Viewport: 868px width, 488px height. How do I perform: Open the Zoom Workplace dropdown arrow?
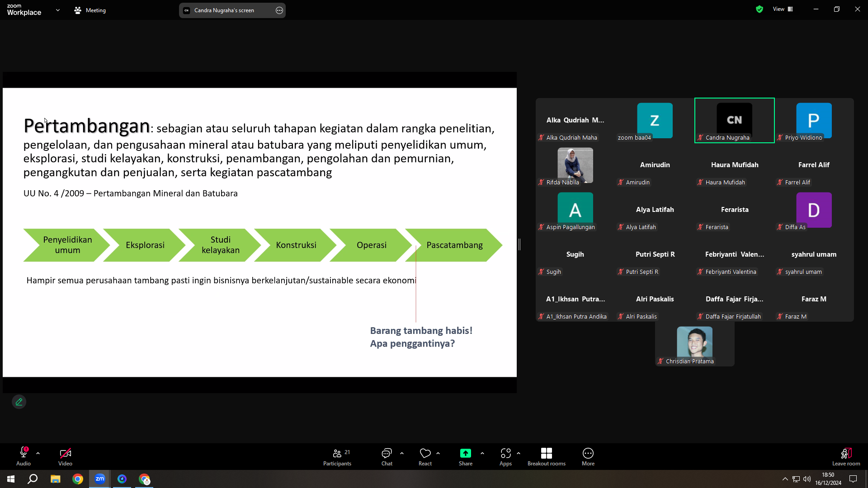pos(57,10)
